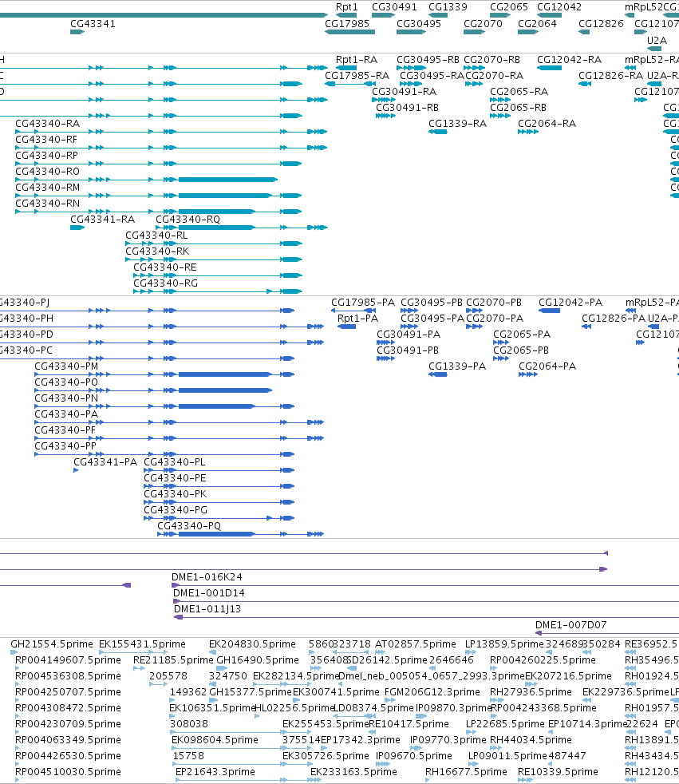The image size is (679, 784).
Task: Open the EK204830.5prime EST label
Action: (x=252, y=644)
